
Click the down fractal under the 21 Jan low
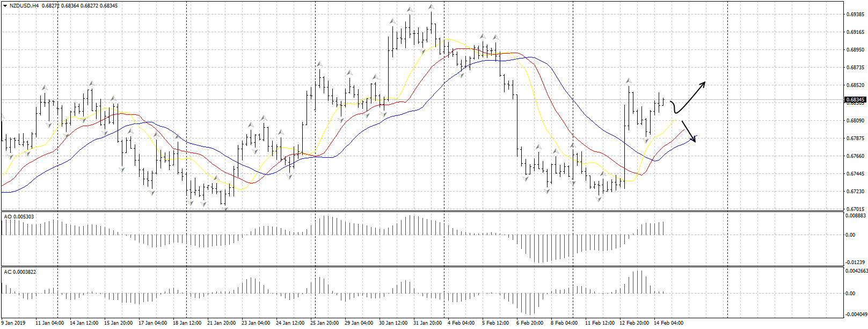pos(224,207)
